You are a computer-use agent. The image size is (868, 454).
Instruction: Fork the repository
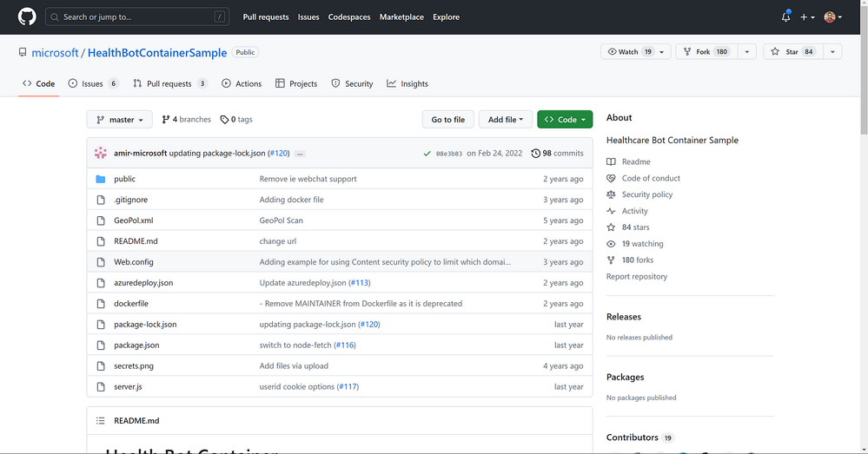[706, 51]
